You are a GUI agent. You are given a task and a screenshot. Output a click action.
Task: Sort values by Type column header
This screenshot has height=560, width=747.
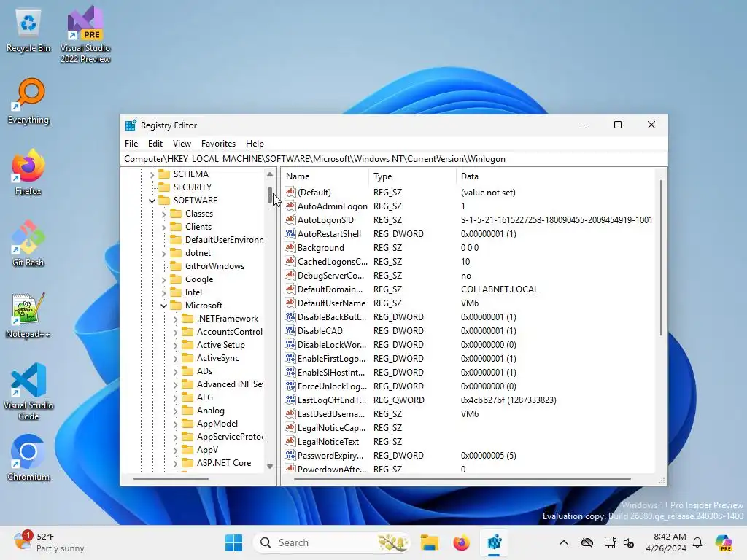[412, 176]
